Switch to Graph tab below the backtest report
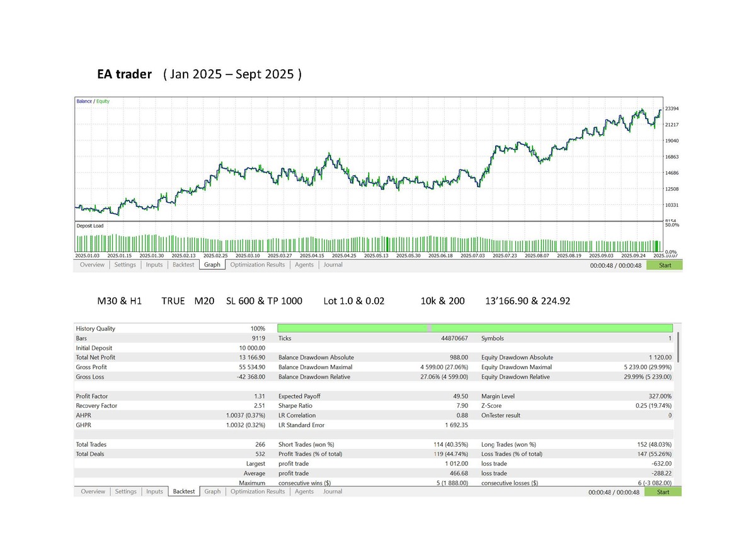The image size is (756, 535). (212, 492)
